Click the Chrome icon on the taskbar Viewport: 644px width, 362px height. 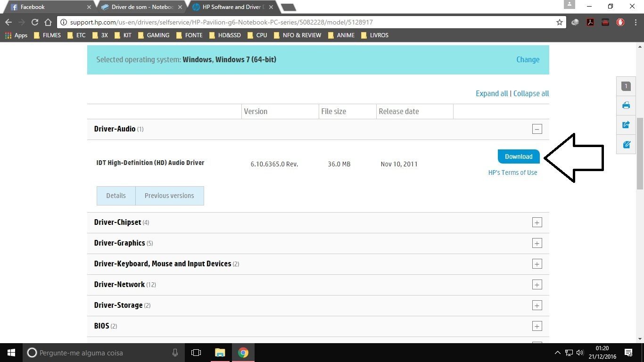(243, 353)
